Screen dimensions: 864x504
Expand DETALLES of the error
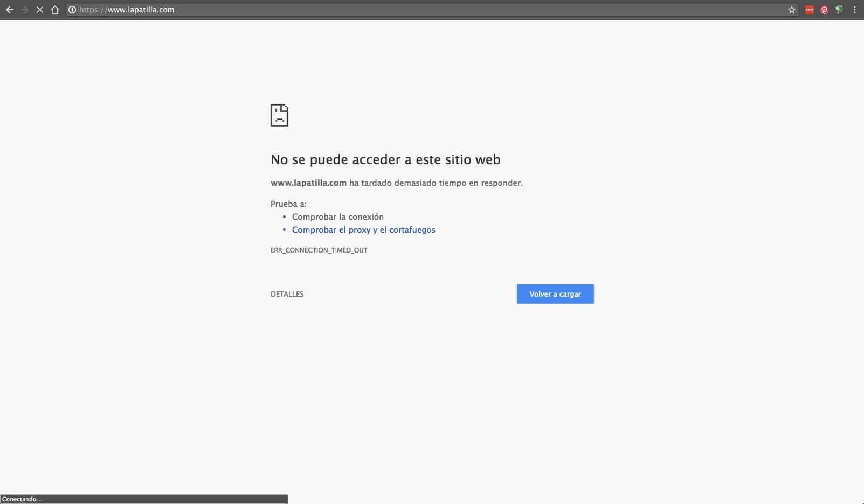[287, 294]
